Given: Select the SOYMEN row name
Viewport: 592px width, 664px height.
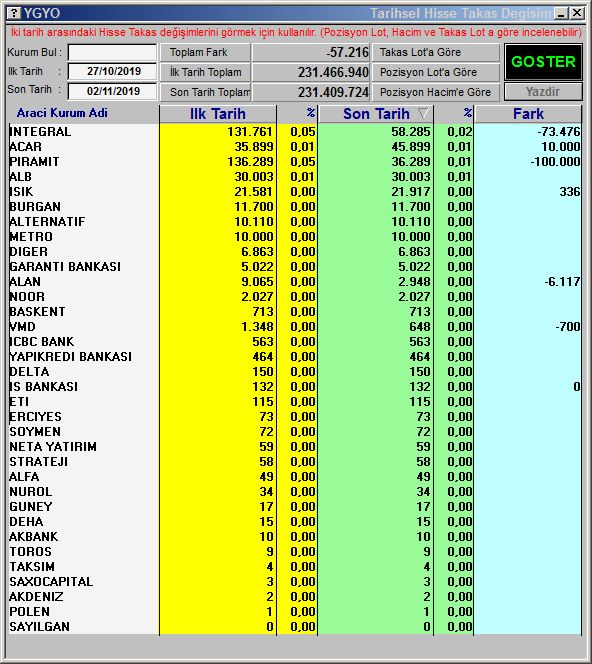Looking at the screenshot, I should click(35, 432).
